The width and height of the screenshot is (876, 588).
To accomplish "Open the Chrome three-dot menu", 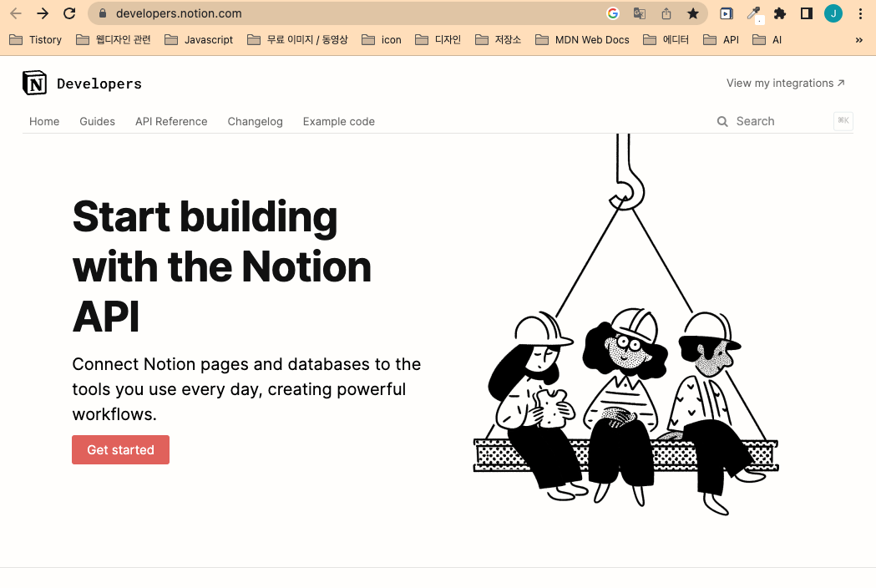I will point(860,13).
